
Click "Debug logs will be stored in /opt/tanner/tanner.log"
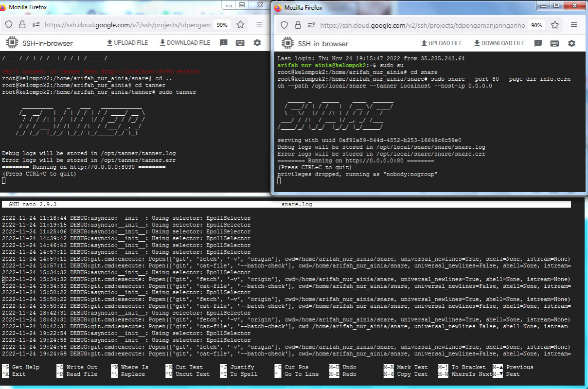pos(89,153)
